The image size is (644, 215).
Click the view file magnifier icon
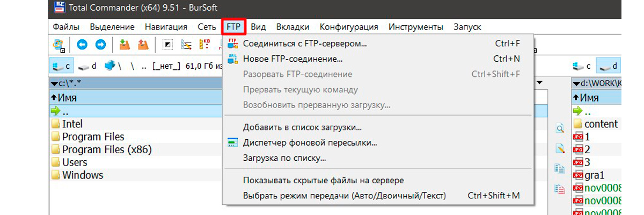(560, 128)
